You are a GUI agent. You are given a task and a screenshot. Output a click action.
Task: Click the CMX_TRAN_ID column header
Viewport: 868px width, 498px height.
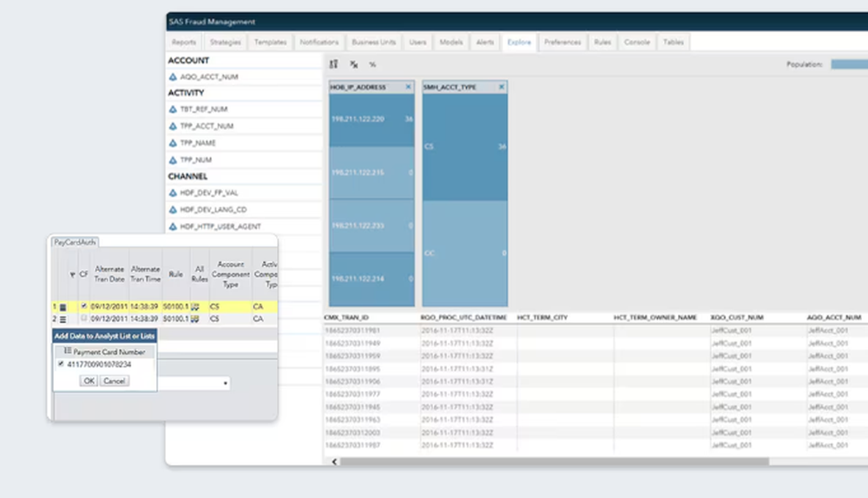[346, 318]
